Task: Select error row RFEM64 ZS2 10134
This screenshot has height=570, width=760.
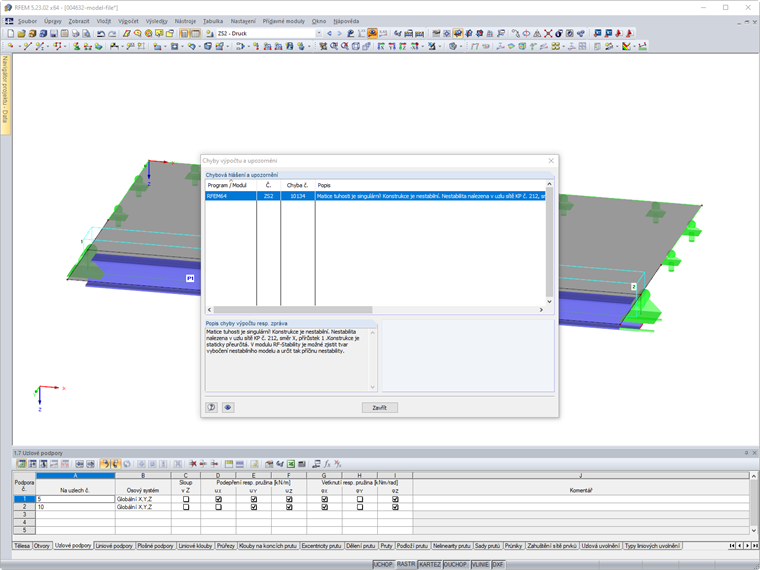Action: click(x=376, y=196)
